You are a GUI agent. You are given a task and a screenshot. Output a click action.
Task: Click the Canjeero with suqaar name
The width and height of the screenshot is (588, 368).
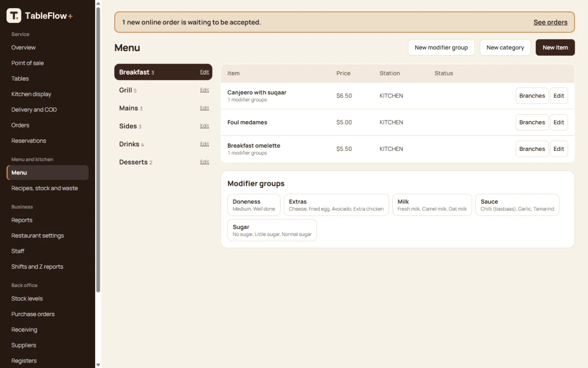[257, 92]
